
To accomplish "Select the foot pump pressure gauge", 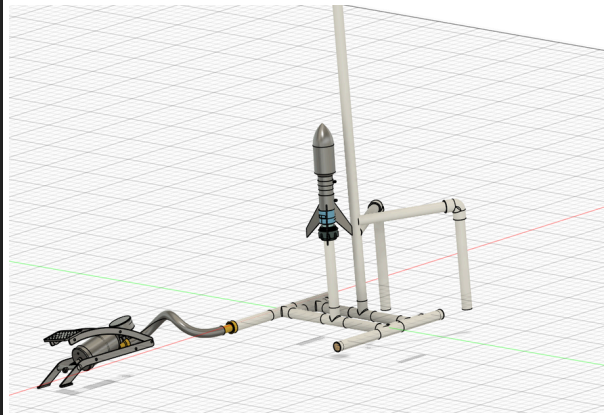I will pyautogui.click(x=122, y=323).
